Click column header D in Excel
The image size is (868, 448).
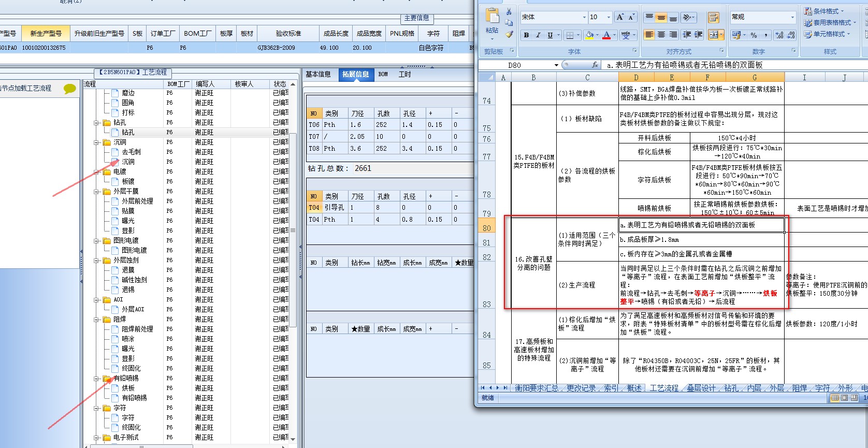(636, 77)
